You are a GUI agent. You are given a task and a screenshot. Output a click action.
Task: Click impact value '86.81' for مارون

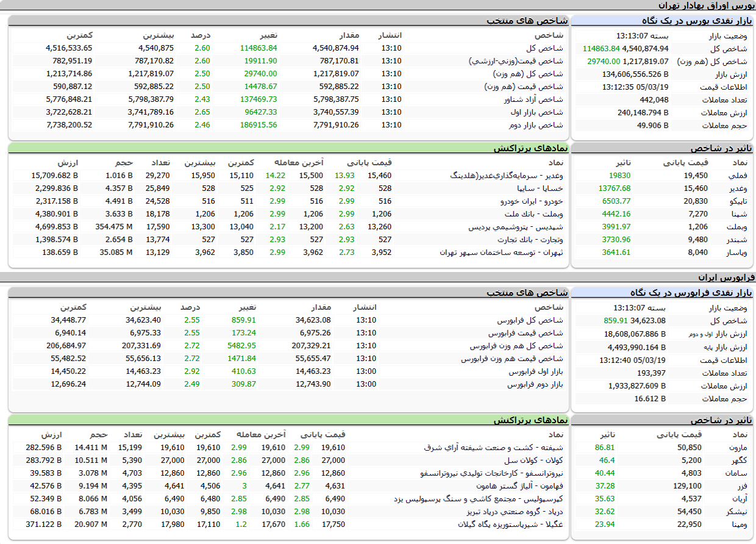point(605,447)
